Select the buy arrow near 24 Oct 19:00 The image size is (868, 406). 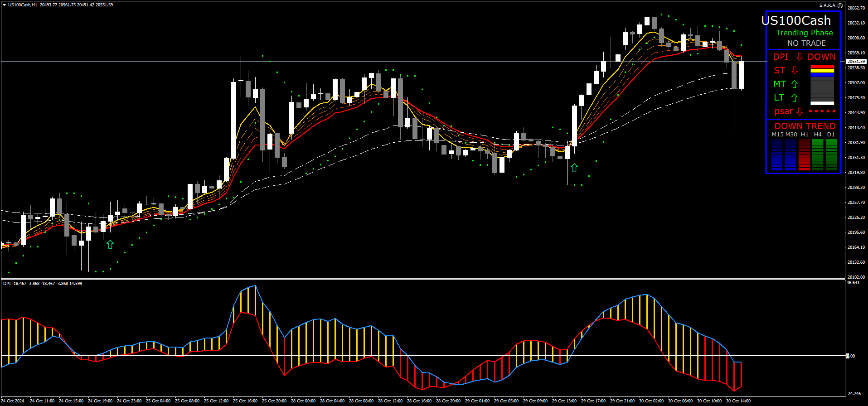pos(110,245)
